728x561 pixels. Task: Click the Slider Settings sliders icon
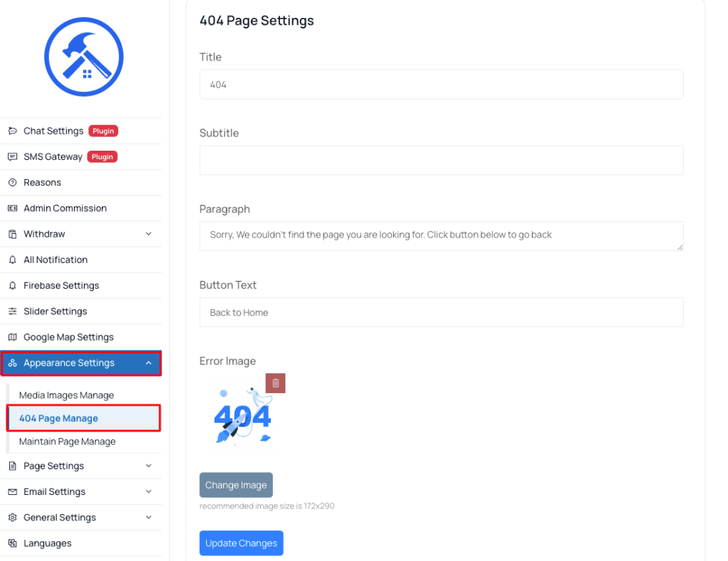point(13,311)
